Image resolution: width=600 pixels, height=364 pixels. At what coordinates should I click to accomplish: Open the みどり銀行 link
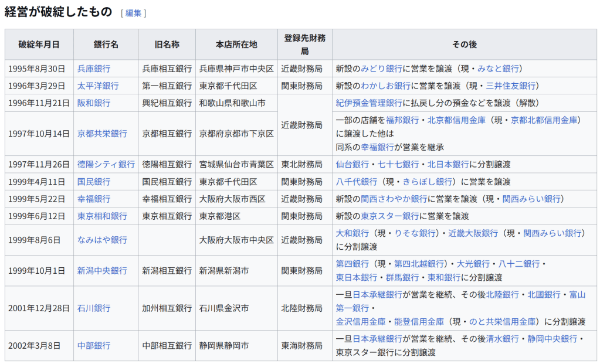[381, 69]
